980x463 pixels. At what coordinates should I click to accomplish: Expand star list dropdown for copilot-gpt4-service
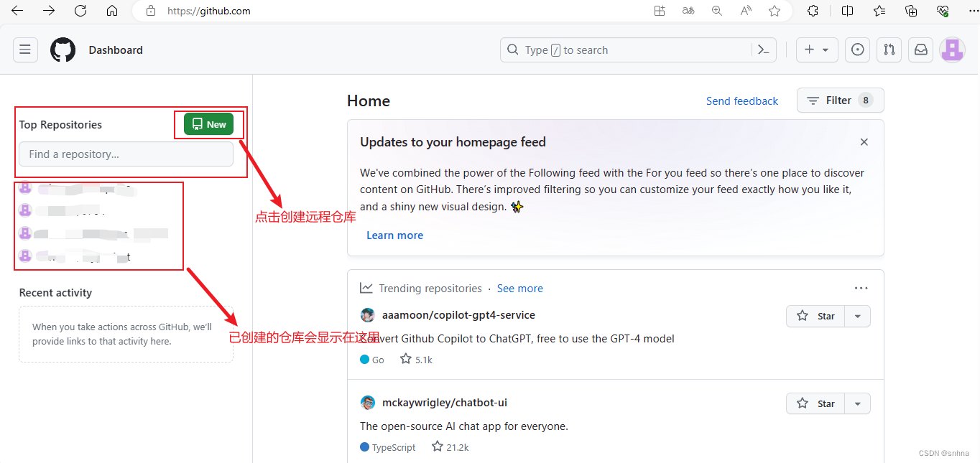coord(857,316)
